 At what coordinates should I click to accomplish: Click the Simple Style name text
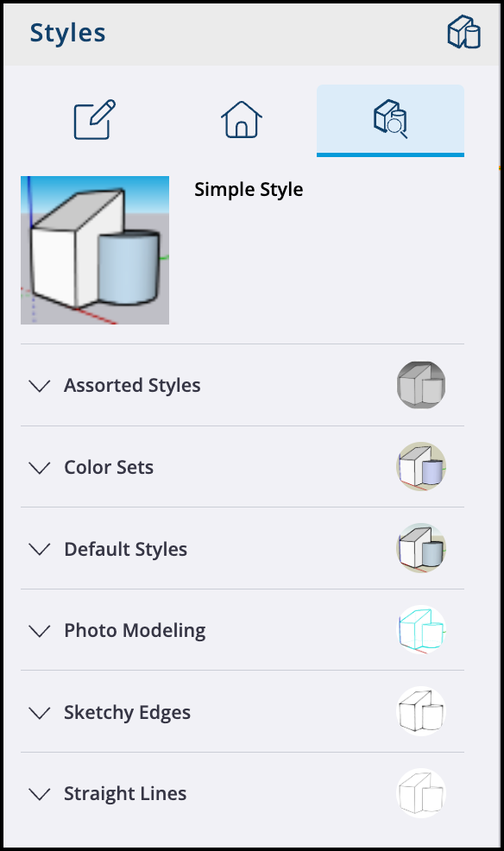(249, 189)
